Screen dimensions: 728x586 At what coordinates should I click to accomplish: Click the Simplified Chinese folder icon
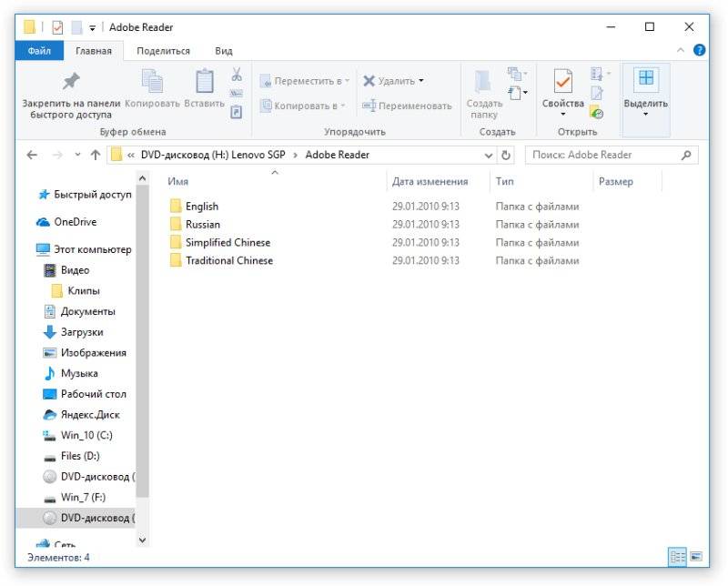pos(176,242)
